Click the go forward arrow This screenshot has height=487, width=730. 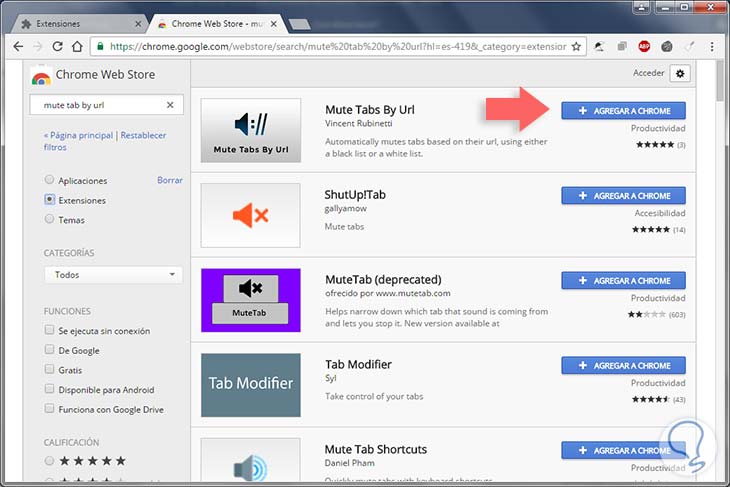click(38, 47)
